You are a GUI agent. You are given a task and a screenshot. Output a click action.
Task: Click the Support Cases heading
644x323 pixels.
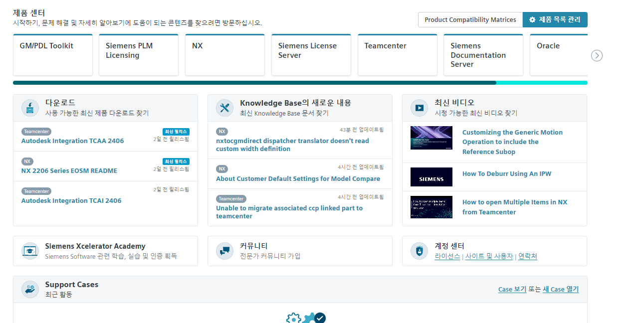coord(72,285)
